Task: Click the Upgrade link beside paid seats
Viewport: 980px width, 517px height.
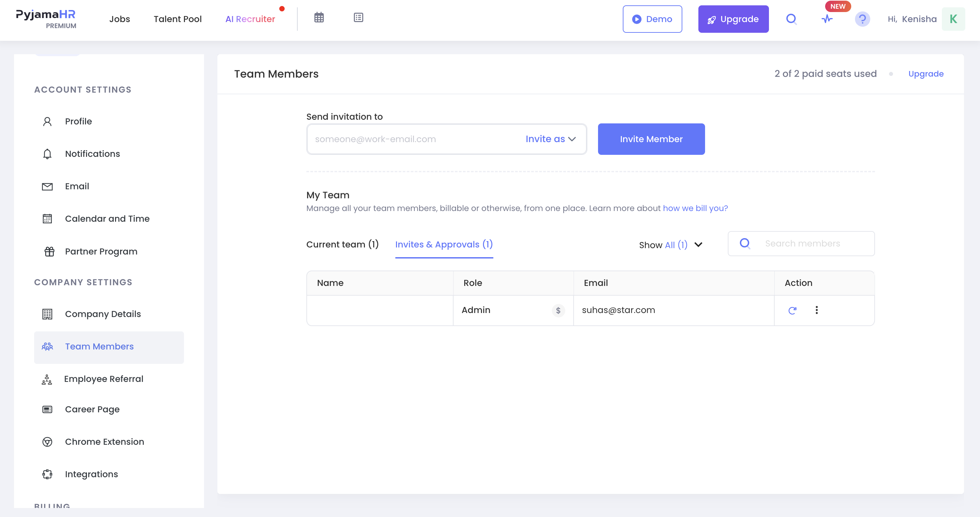Action: [x=926, y=74]
